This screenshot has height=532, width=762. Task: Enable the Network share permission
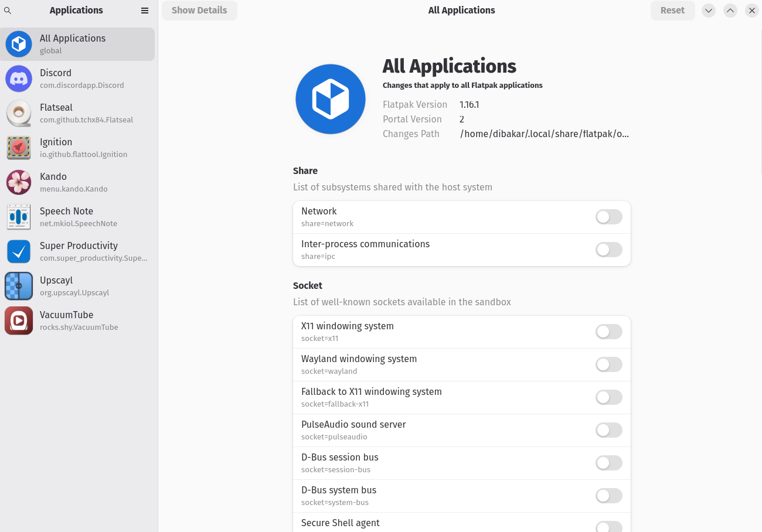608,217
